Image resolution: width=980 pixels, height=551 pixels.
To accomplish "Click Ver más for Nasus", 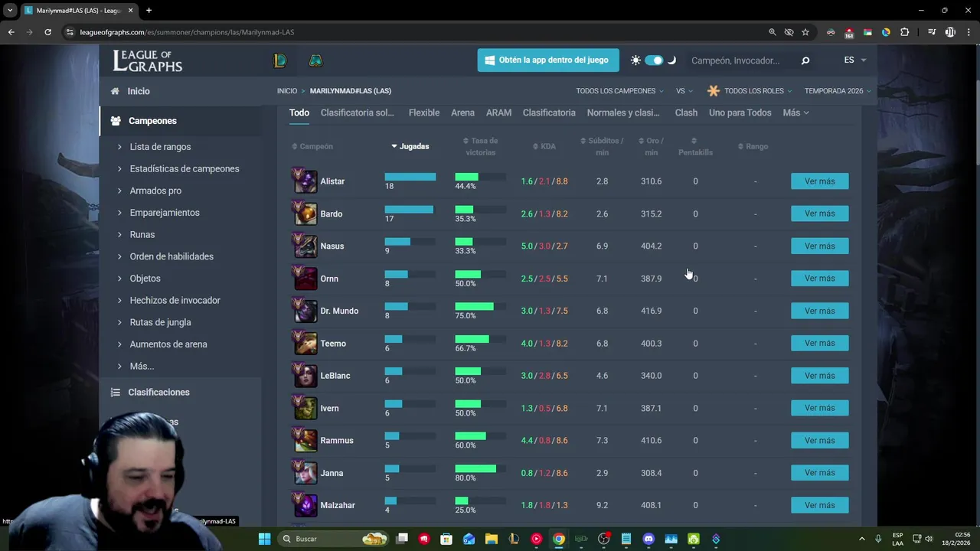I will click(819, 246).
